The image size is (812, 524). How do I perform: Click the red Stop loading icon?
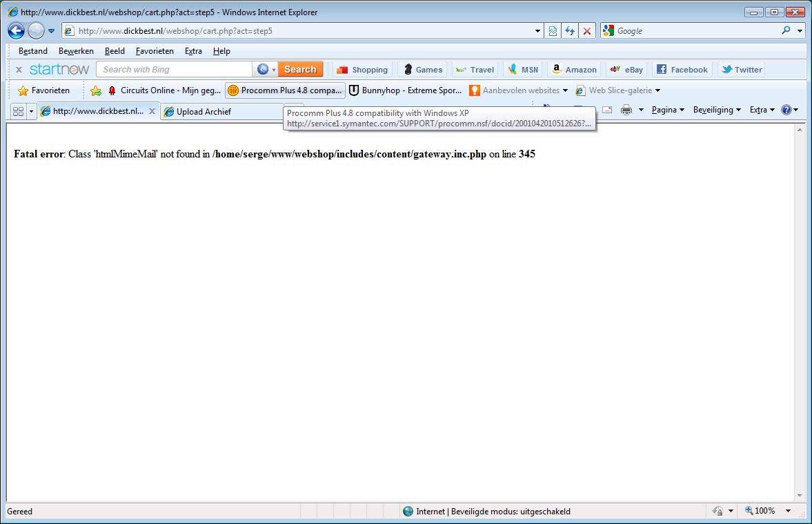[586, 31]
